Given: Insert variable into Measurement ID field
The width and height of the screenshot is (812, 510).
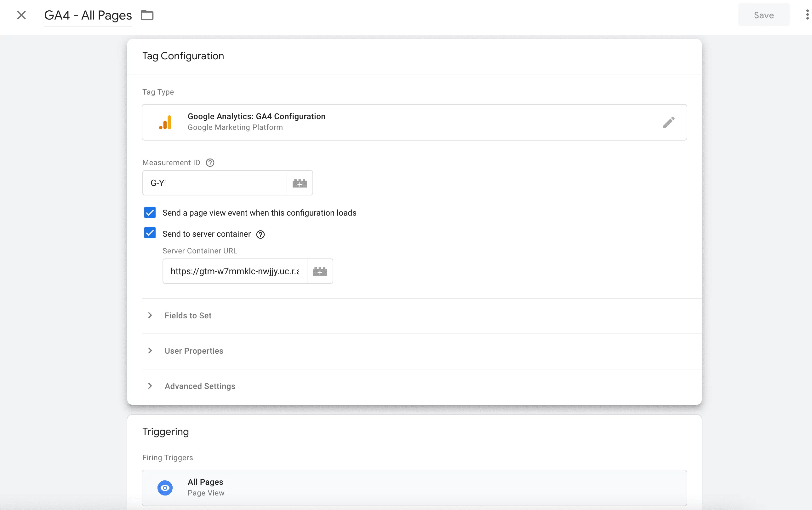Looking at the screenshot, I should click(300, 183).
